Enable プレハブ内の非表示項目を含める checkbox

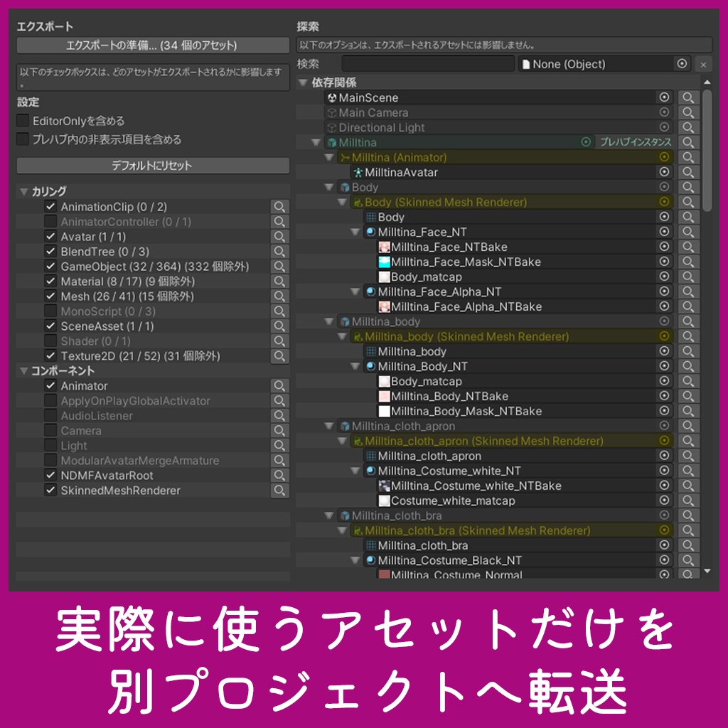[22, 139]
